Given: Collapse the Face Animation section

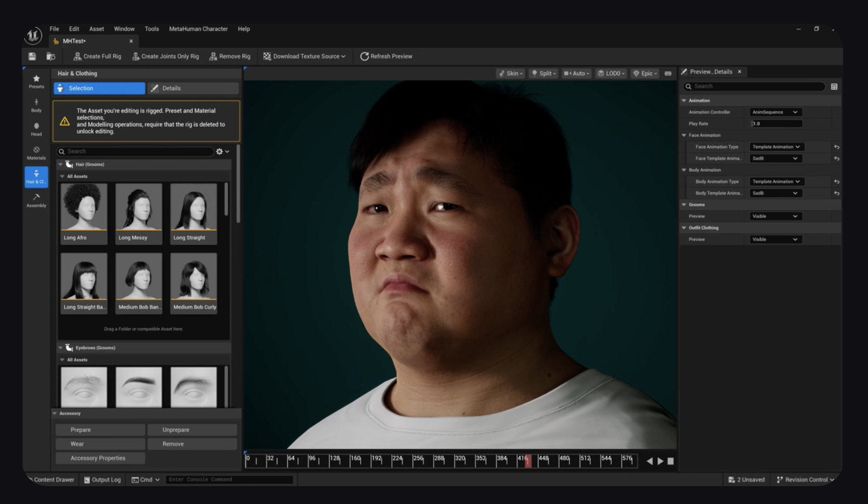Looking at the screenshot, I should point(684,135).
